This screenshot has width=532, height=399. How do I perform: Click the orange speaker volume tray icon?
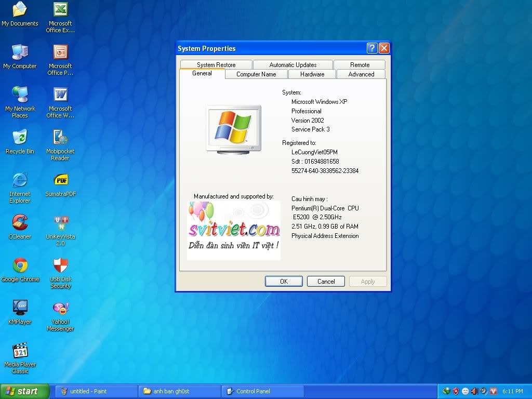(474, 391)
